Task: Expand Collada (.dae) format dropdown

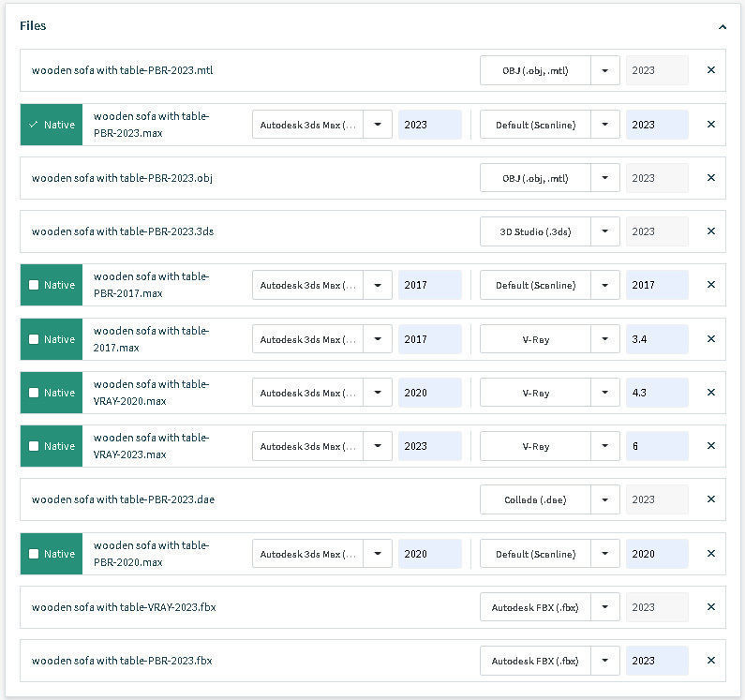Action: coord(605,499)
